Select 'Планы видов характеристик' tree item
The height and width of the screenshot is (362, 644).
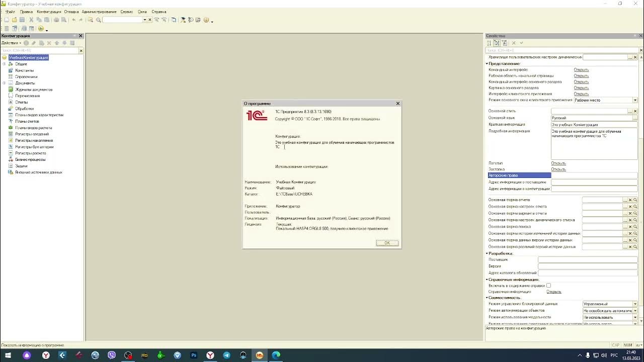[x=39, y=115]
